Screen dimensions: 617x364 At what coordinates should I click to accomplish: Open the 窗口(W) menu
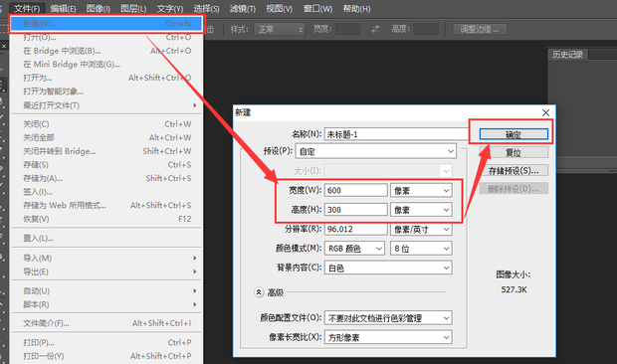tap(317, 8)
